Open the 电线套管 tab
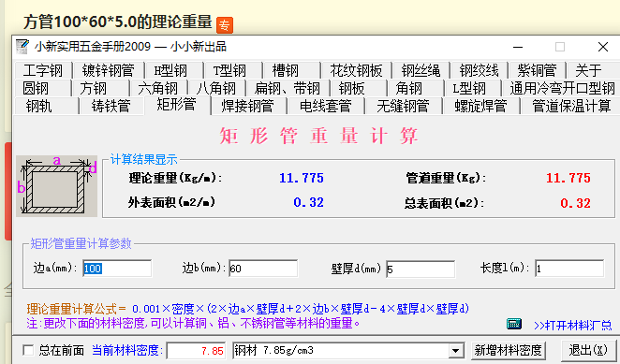 pos(325,106)
